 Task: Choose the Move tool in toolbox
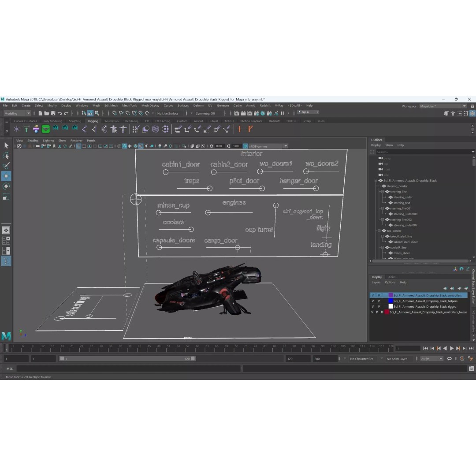tap(6, 176)
